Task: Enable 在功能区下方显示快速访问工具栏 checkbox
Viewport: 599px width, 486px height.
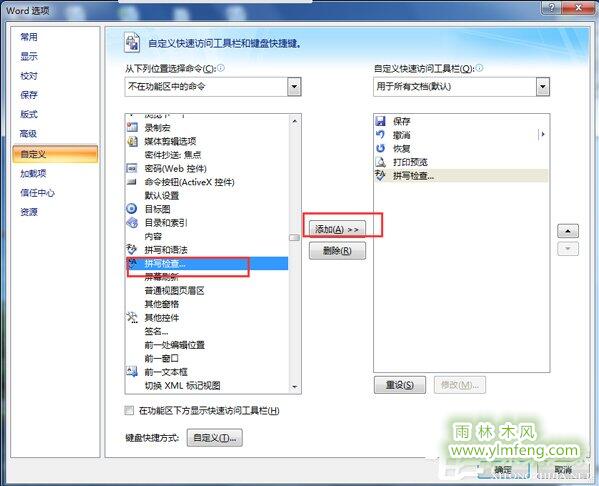Action: click(129, 411)
